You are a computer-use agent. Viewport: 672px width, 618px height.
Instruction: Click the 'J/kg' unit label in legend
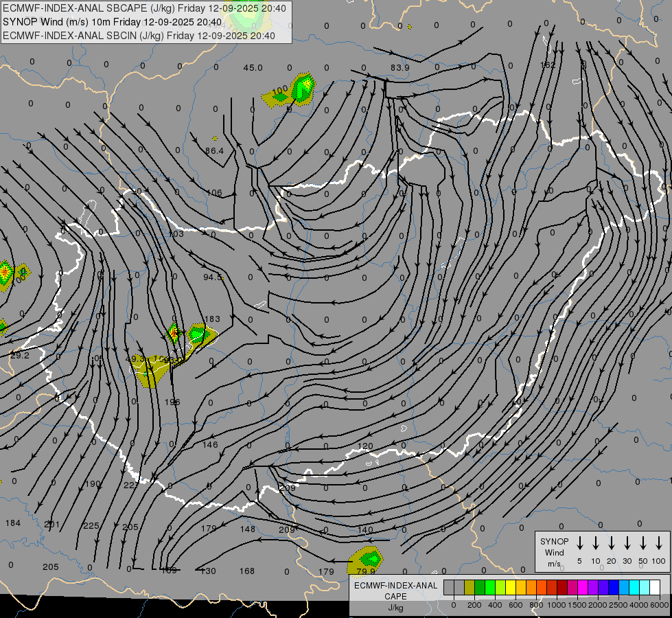[x=395, y=608]
